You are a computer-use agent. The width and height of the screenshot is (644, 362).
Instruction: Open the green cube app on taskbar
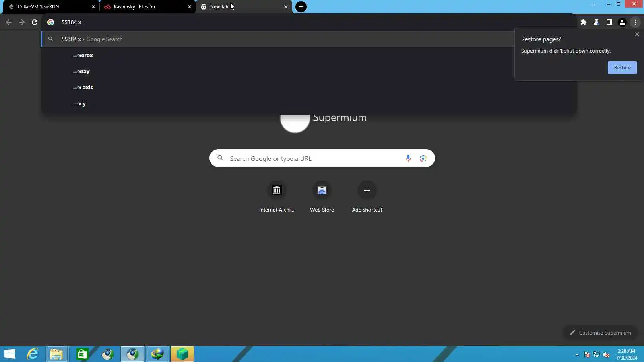[x=182, y=354]
